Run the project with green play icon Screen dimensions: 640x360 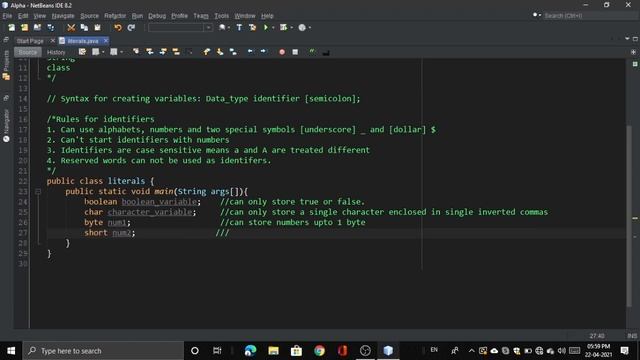pyautogui.click(x=266, y=28)
